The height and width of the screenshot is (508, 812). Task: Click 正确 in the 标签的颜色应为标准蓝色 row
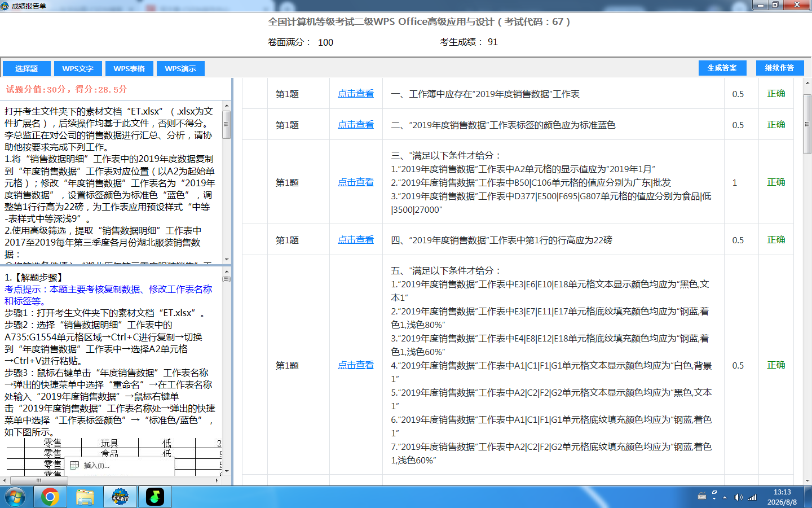(776, 125)
